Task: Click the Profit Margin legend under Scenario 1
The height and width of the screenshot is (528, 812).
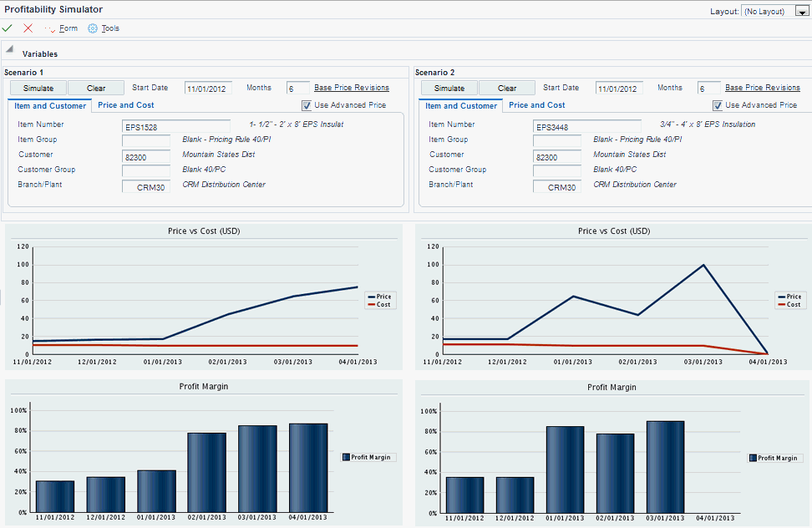Action: 368,457
